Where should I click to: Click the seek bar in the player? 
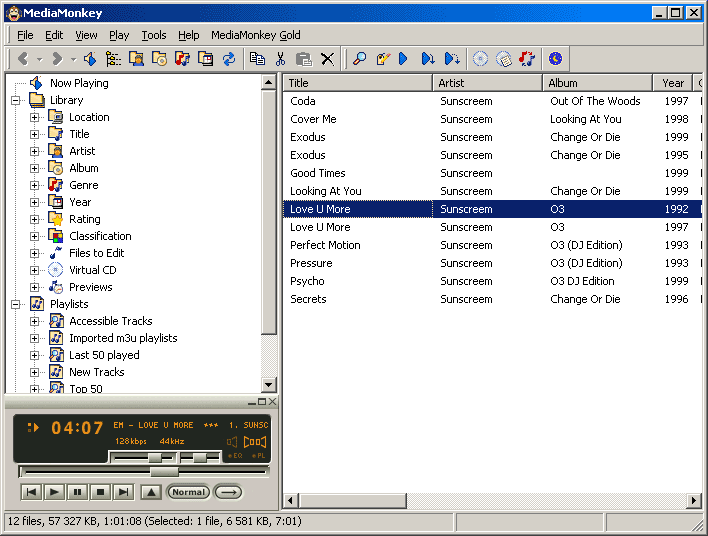coord(144,472)
